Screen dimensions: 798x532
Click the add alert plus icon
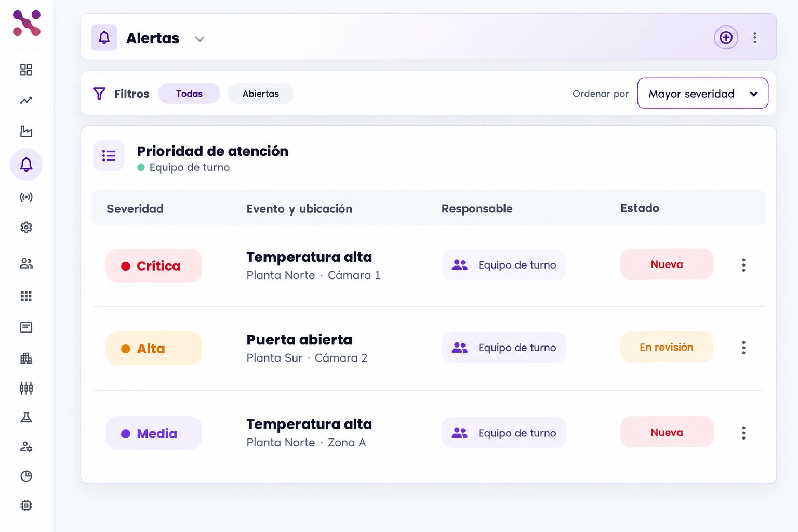[x=726, y=37]
